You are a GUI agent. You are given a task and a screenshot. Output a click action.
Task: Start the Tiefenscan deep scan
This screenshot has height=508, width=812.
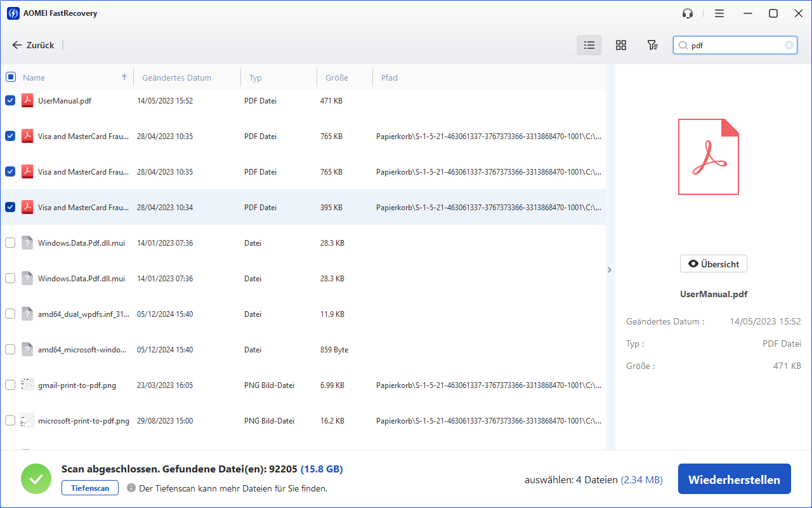(x=90, y=488)
